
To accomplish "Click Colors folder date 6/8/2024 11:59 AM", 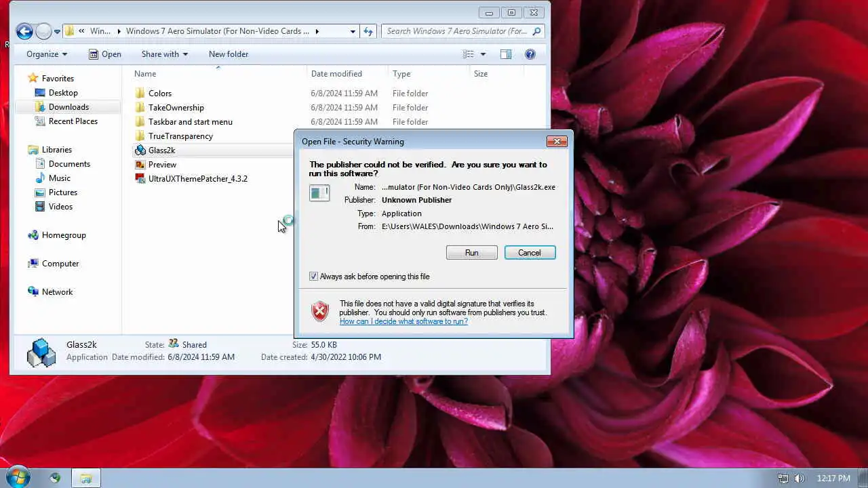I will [344, 94].
